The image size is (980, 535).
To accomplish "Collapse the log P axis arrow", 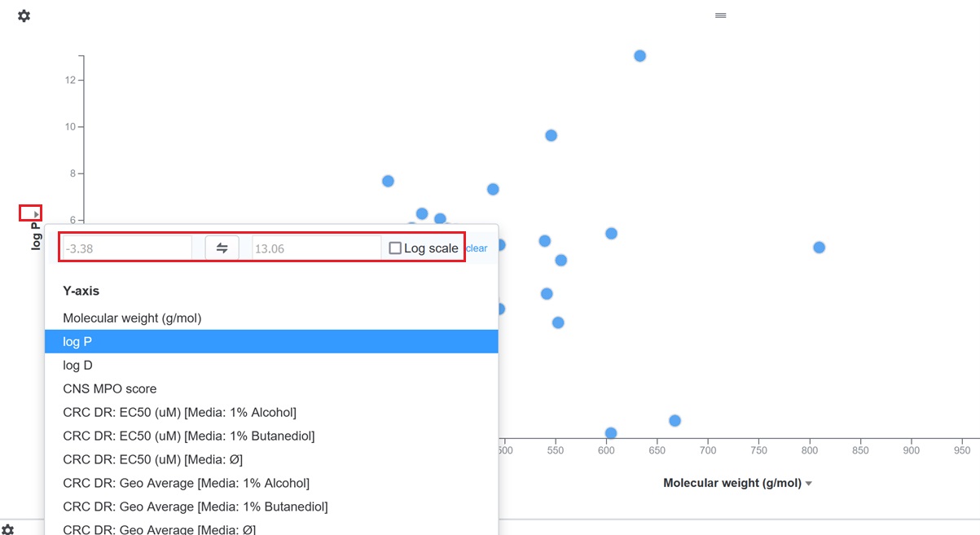I will pyautogui.click(x=37, y=213).
